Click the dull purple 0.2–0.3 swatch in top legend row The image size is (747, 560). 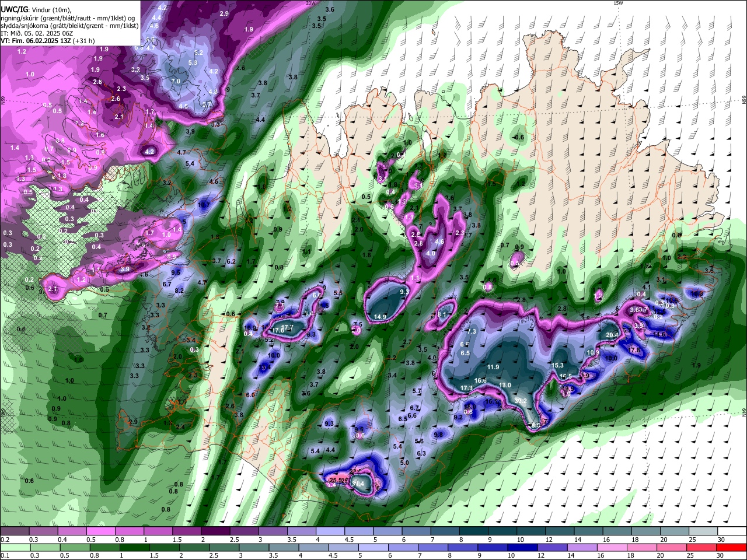tap(15, 531)
